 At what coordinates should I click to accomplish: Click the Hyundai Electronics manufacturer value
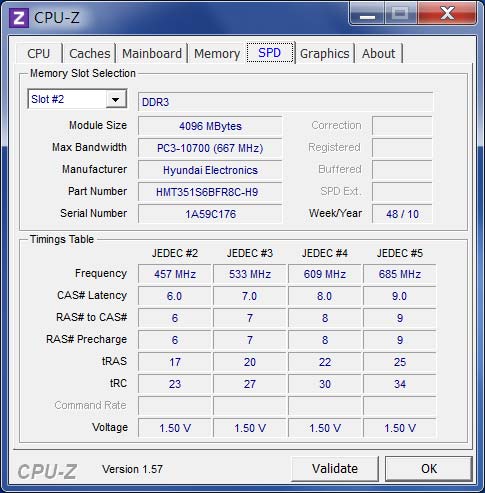pos(210,170)
